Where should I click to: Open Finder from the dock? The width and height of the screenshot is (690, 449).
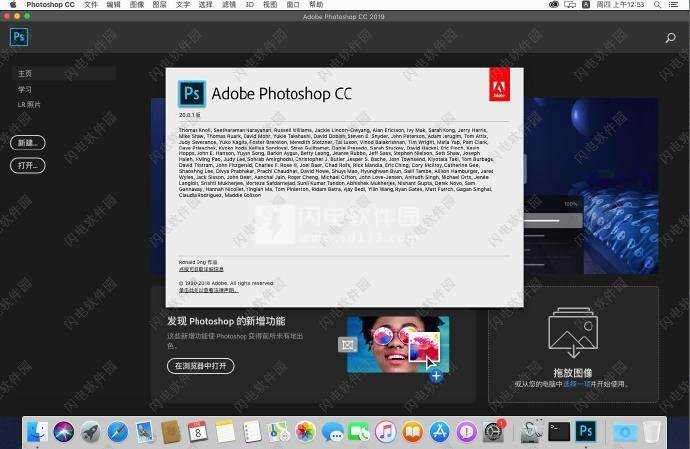[37, 431]
